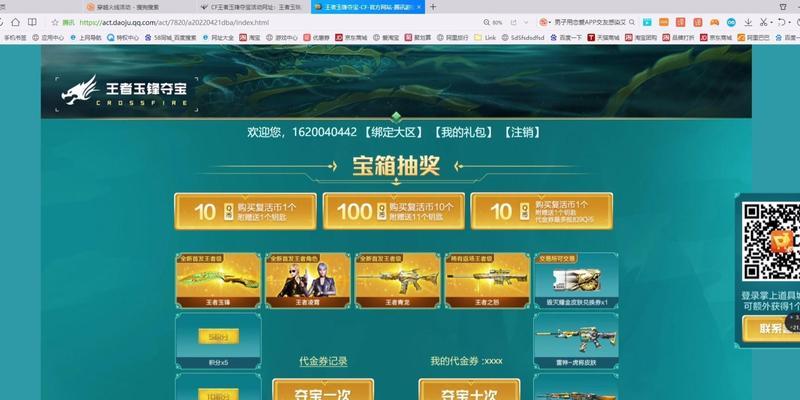Click the share icon beside zoom
The width and height of the screenshot is (800, 400).
click(513, 22)
